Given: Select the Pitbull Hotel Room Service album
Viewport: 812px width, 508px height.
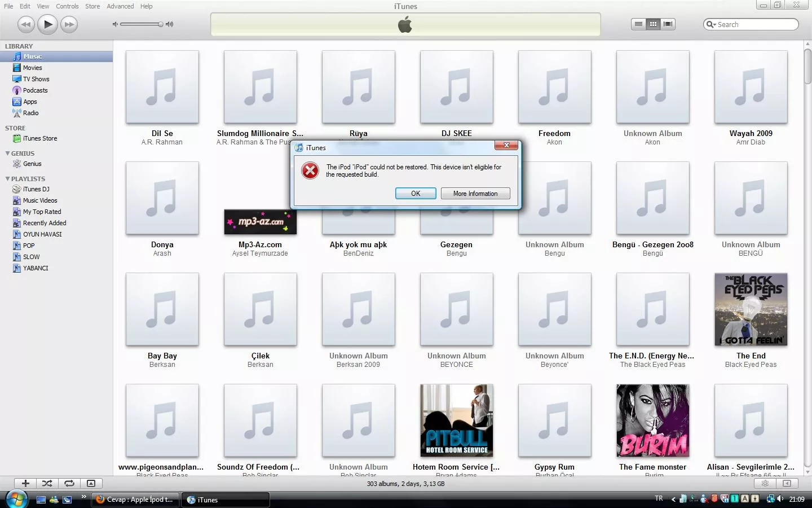Looking at the screenshot, I should (x=456, y=421).
